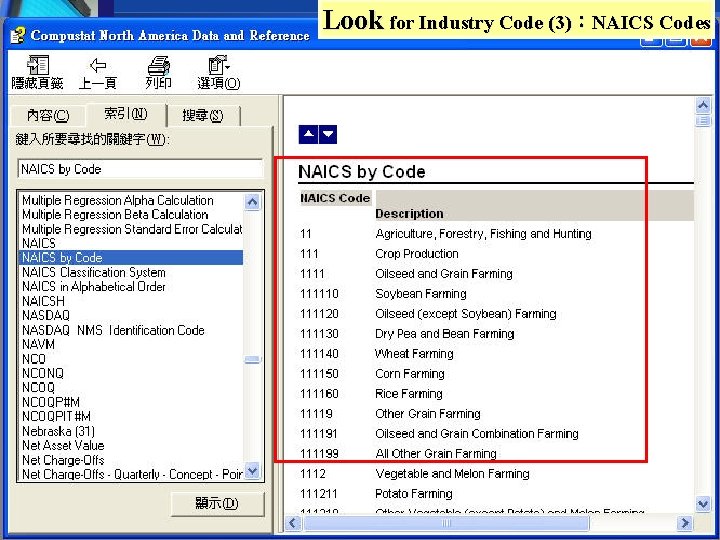The image size is (720, 540).
Task: Click index list scrollbar down arrow
Action: 252,471
